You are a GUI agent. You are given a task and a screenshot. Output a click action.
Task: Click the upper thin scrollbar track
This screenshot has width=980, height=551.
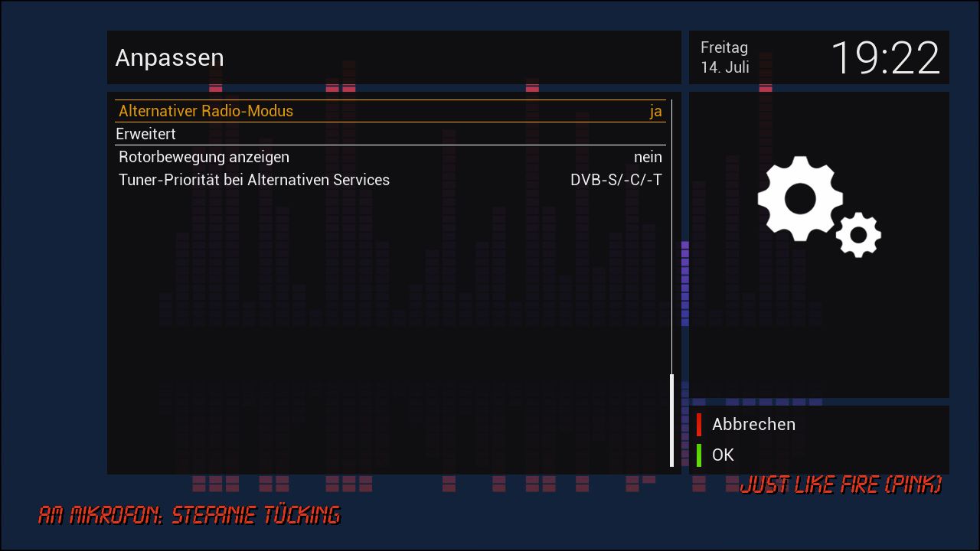[x=671, y=230]
